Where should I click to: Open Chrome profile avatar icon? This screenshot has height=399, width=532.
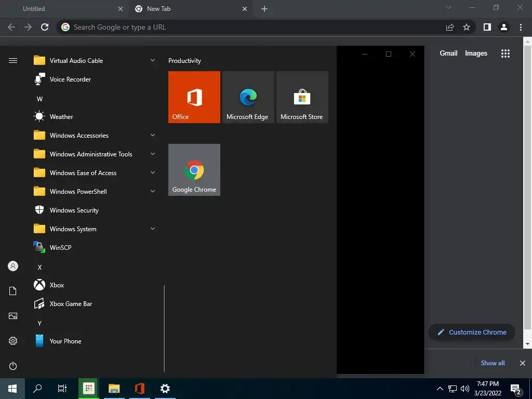[x=504, y=27]
